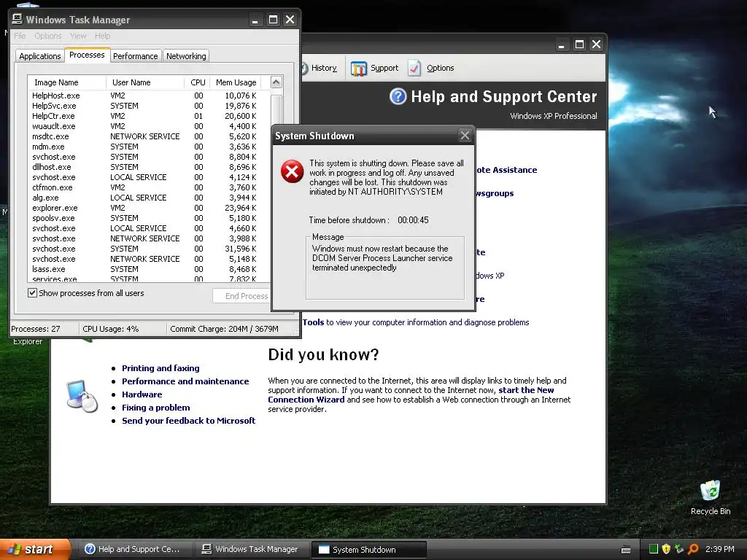The image size is (747, 560).
Task: Sort processes by Mem Usage column header
Action: pos(237,82)
